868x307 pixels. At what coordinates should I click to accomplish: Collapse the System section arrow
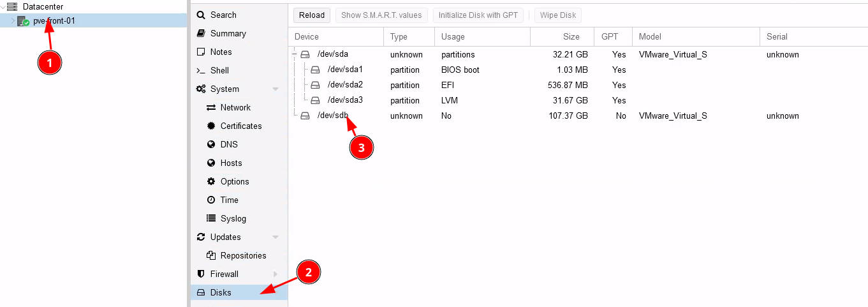(x=276, y=89)
